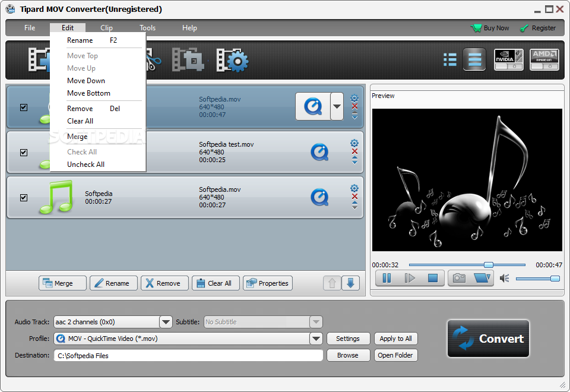
Task: Pause the preview playback
Action: point(387,278)
